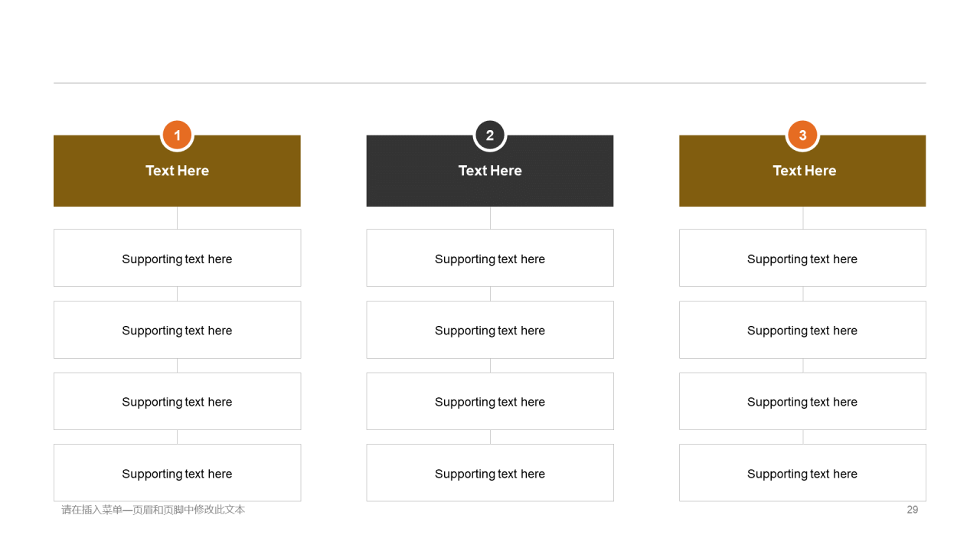This screenshot has height=551, width=980.
Task: Click the first supporting text box under header 1
Action: click(x=177, y=258)
